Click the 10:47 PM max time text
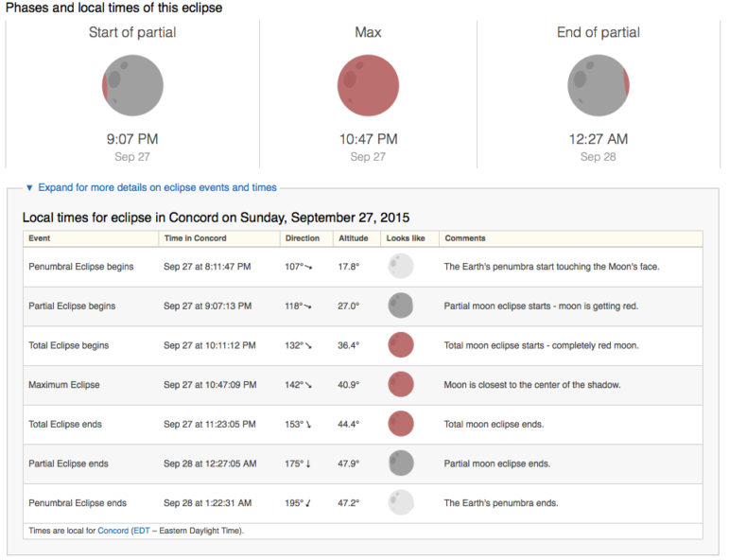The height and width of the screenshot is (560, 729). [x=368, y=139]
